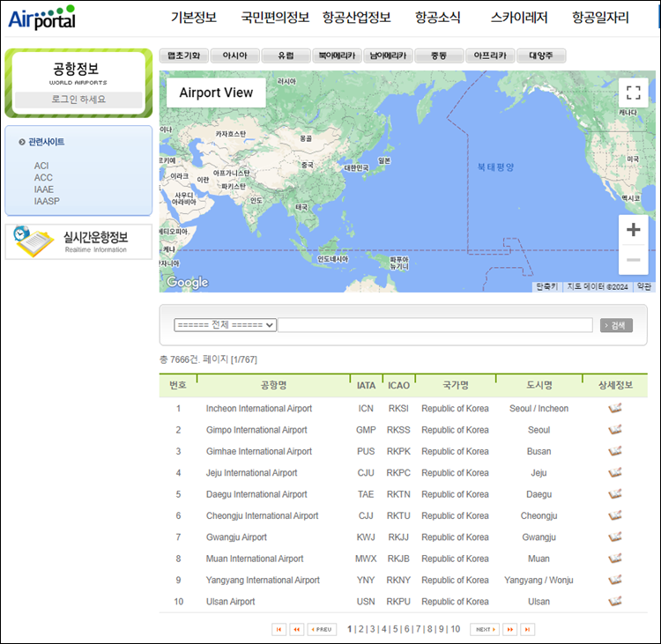Open the IAAE related site link
Image resolution: width=661 pixels, height=644 pixels.
point(44,189)
